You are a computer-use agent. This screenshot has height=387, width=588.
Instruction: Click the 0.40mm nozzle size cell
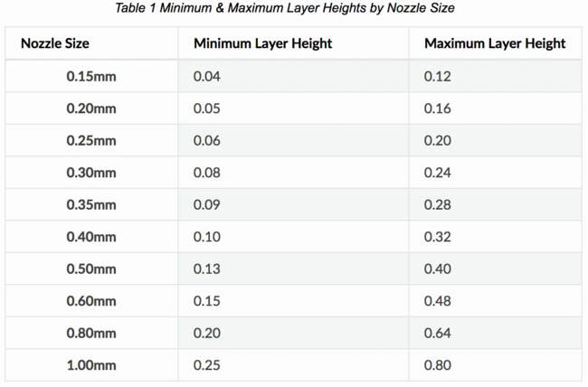(x=91, y=237)
